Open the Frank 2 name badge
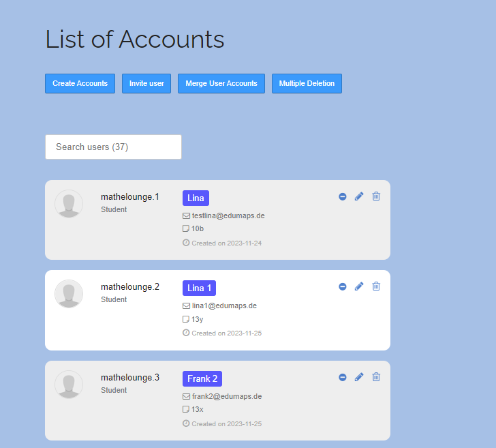 click(202, 378)
